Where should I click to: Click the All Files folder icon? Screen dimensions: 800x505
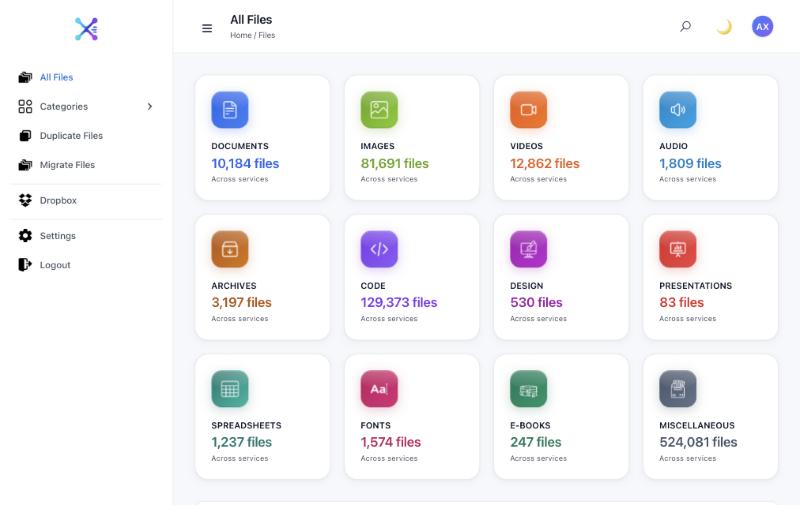coord(25,77)
